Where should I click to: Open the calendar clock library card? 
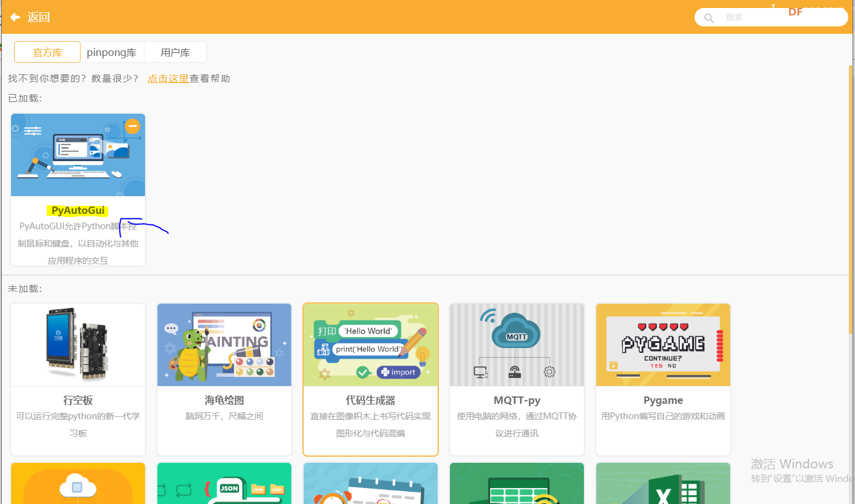371,484
